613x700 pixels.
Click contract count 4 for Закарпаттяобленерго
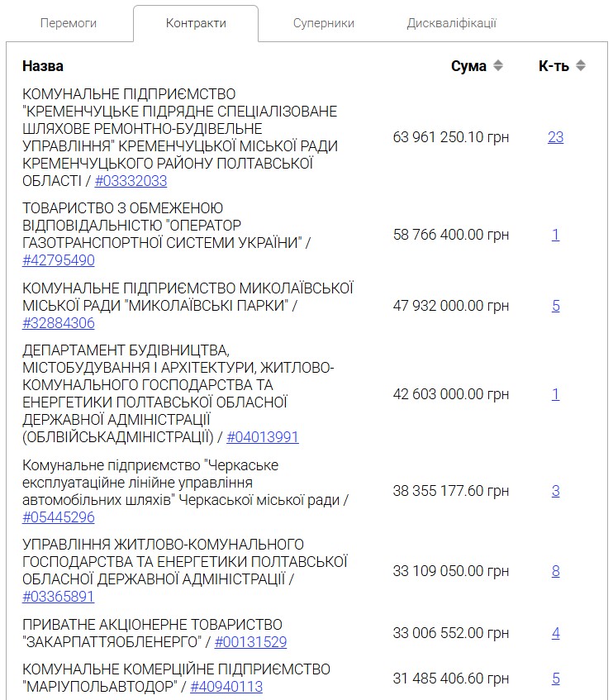pos(555,633)
